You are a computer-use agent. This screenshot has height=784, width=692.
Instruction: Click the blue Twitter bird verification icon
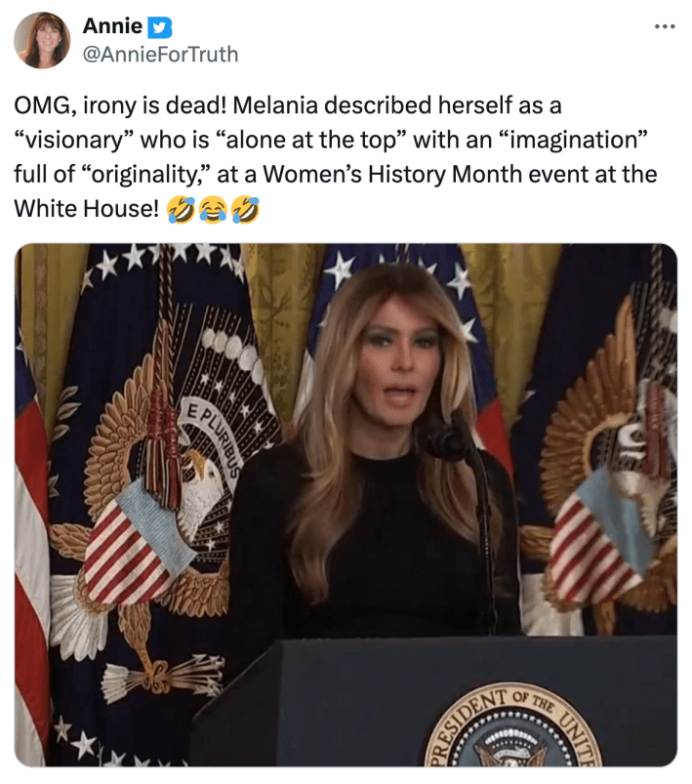click(x=159, y=27)
